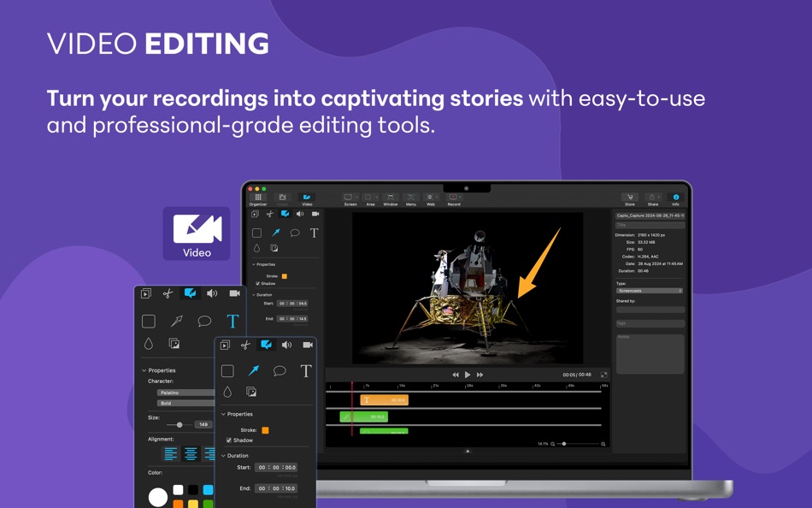Click the Share button

pyautogui.click(x=650, y=198)
